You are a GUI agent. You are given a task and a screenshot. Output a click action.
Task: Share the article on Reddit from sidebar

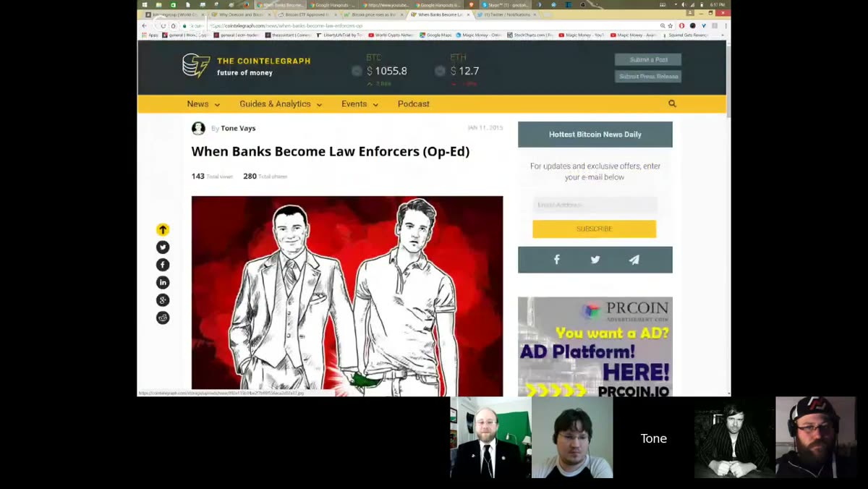coord(163,318)
